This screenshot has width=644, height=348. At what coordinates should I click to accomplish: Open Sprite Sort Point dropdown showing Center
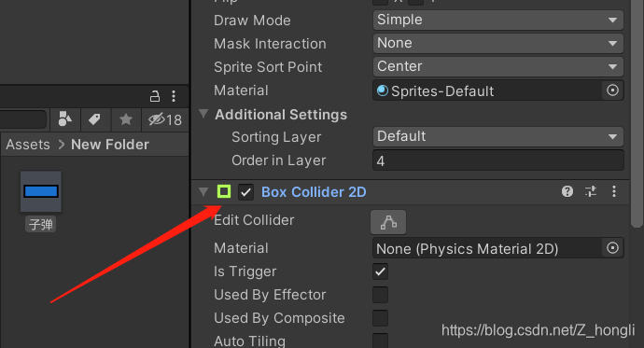pyautogui.click(x=497, y=66)
